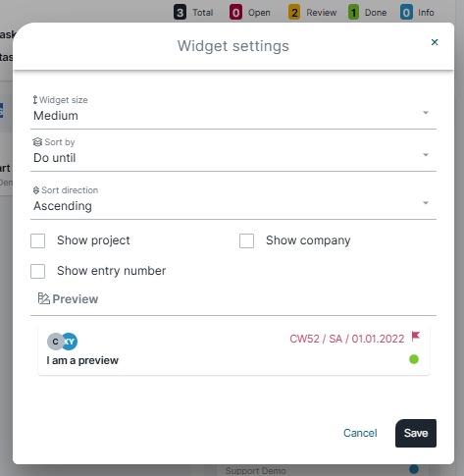Click the red flag icon in the preview
Screen dimensions: 464x476
point(416,337)
